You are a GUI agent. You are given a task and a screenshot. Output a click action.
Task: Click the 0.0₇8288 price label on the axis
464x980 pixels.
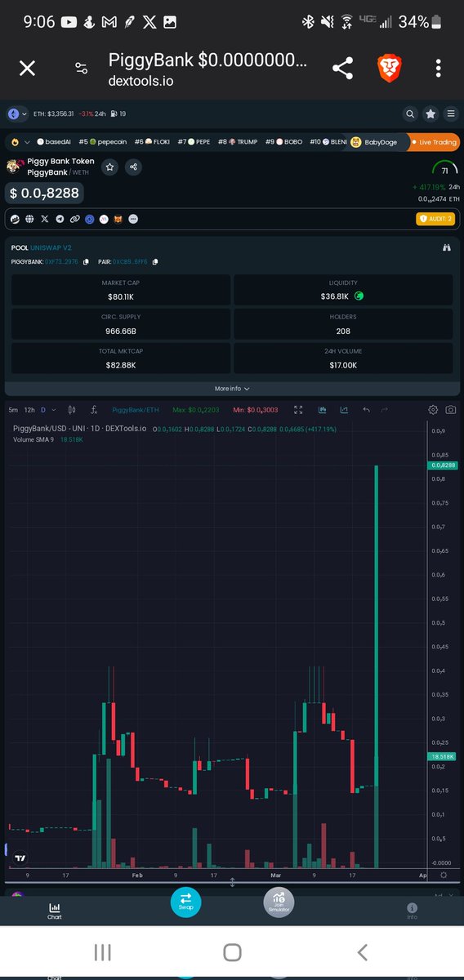pyautogui.click(x=442, y=465)
